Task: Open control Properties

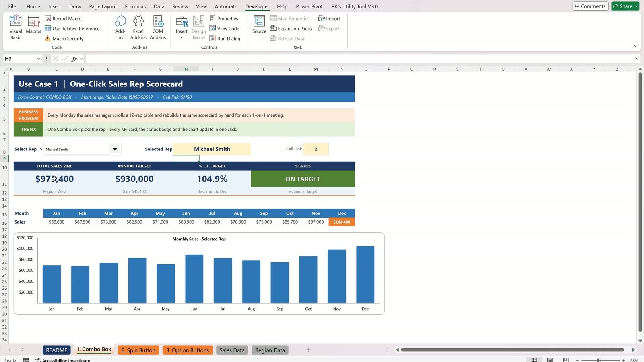Action: (224, 19)
